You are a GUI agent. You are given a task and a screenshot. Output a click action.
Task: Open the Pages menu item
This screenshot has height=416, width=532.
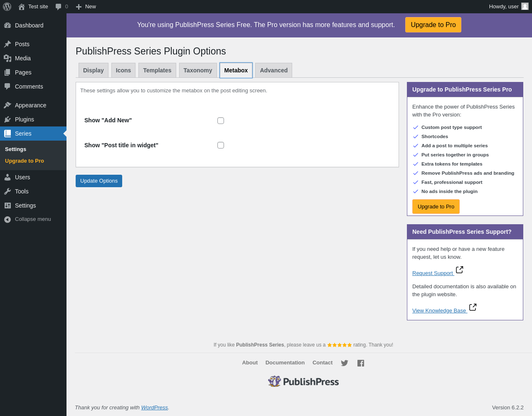point(33,72)
